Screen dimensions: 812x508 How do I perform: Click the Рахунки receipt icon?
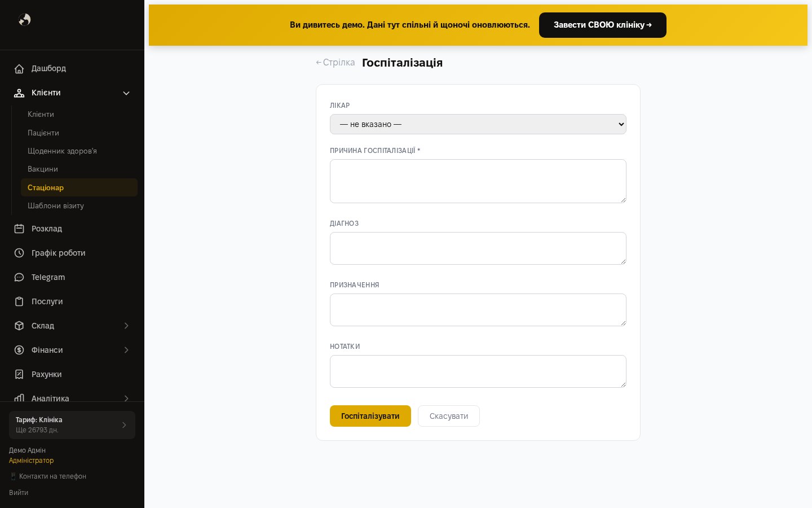pos(19,374)
